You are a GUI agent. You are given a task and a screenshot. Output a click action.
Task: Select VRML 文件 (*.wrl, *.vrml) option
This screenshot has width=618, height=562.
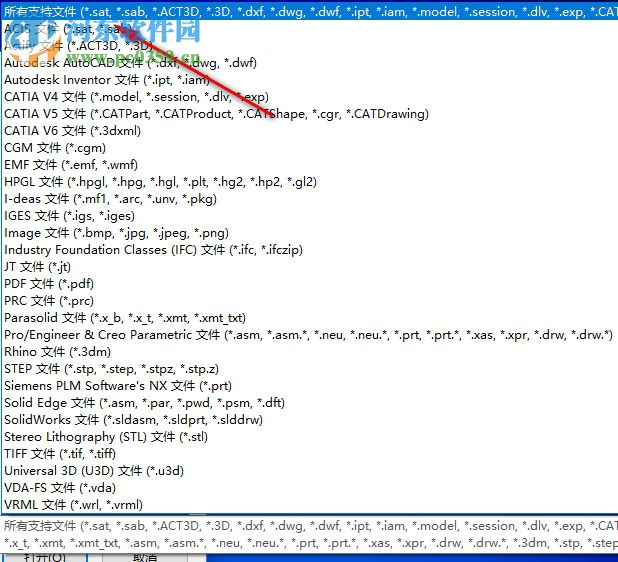click(310, 504)
